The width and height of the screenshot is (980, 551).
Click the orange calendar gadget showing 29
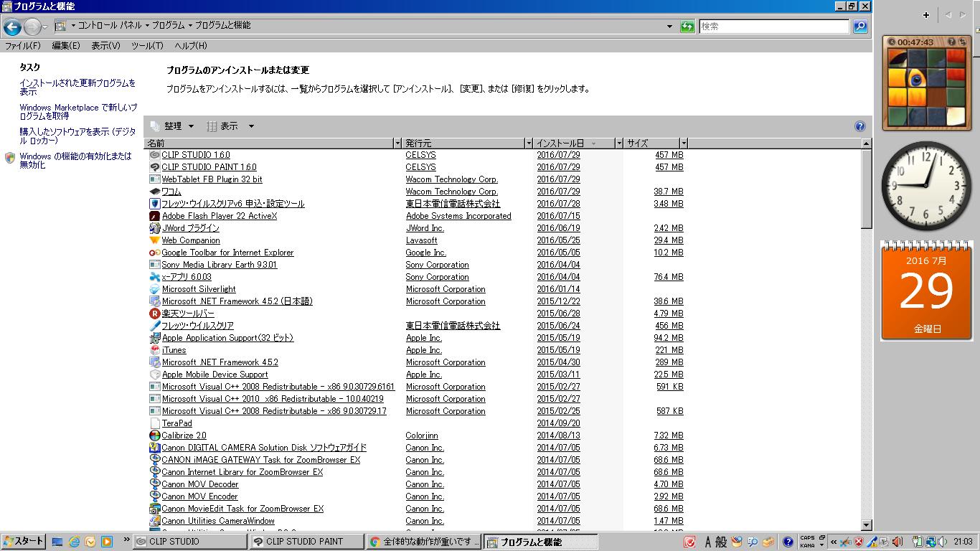927,291
